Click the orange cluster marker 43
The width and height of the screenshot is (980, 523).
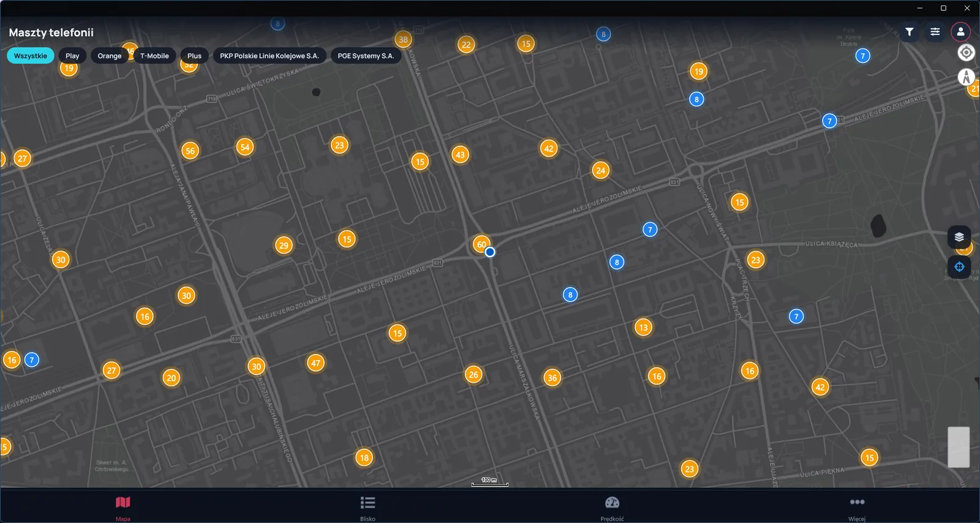(x=460, y=155)
